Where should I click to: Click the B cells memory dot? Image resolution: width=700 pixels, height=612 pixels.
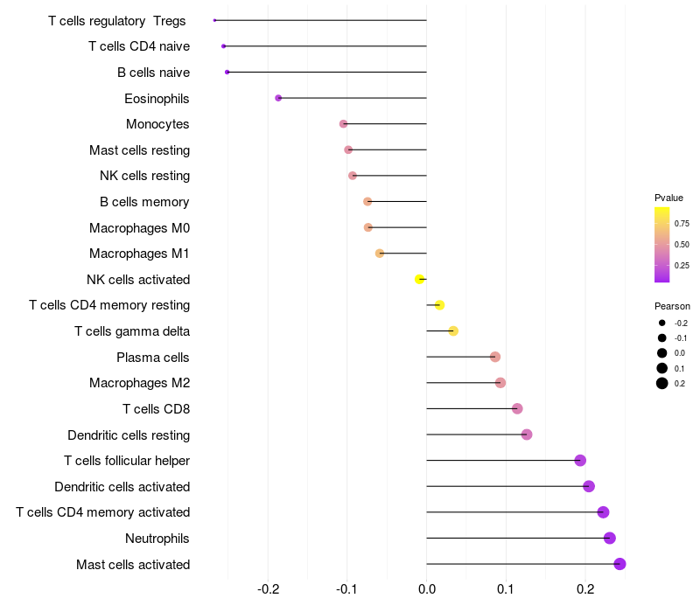tap(367, 202)
